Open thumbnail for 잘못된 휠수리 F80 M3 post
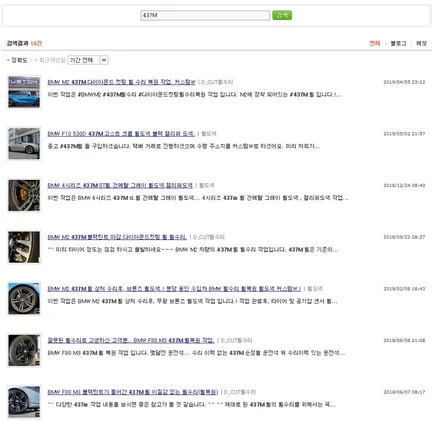 (x=24, y=350)
